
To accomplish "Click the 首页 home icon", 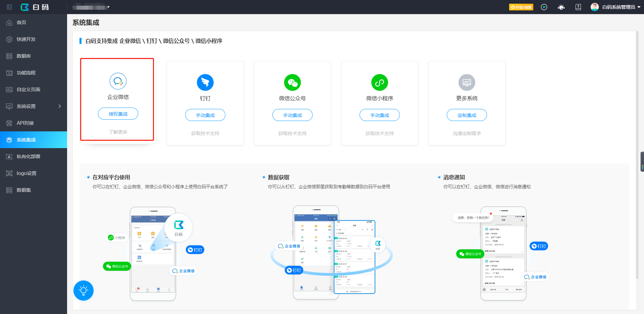I will [9, 22].
